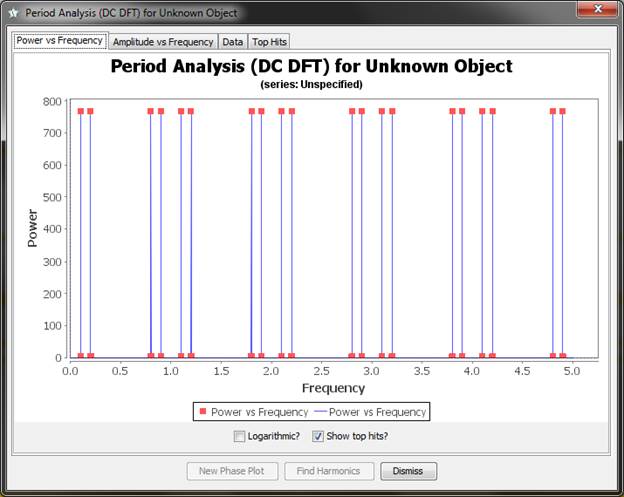
Task: Click the Period Analysis chart title
Action: click(x=311, y=66)
